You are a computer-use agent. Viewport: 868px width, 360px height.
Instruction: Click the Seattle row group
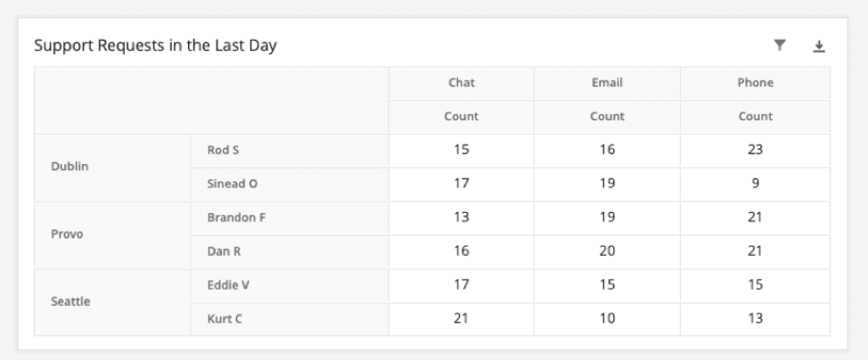click(112, 302)
